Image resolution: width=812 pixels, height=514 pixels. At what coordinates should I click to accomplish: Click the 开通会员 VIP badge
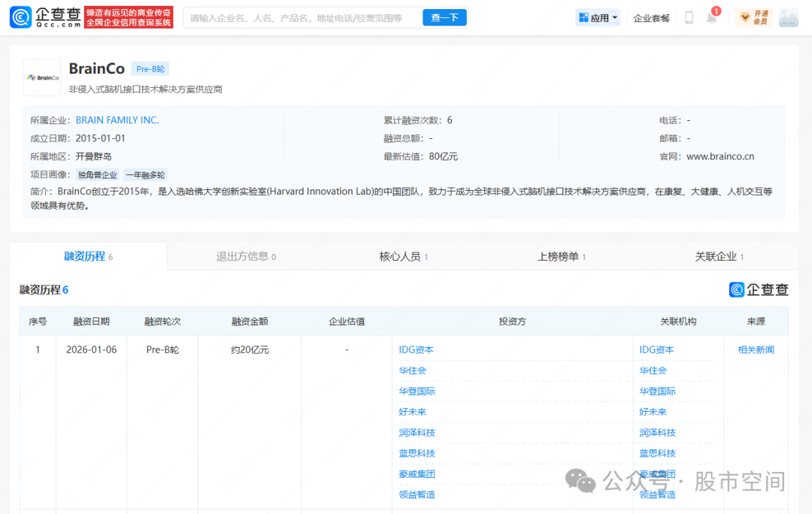pyautogui.click(x=754, y=17)
